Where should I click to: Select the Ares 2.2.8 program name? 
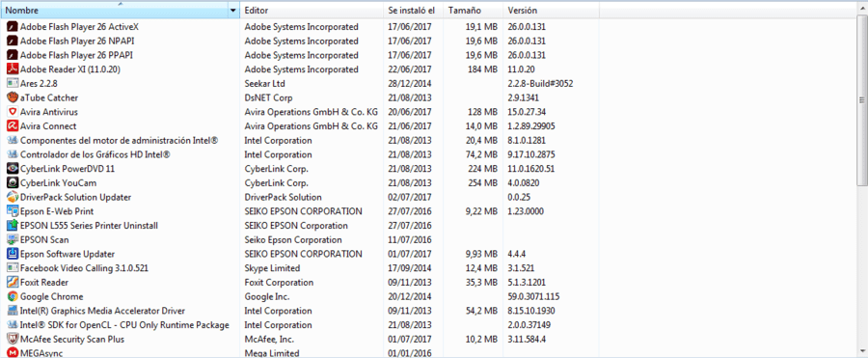(x=39, y=84)
